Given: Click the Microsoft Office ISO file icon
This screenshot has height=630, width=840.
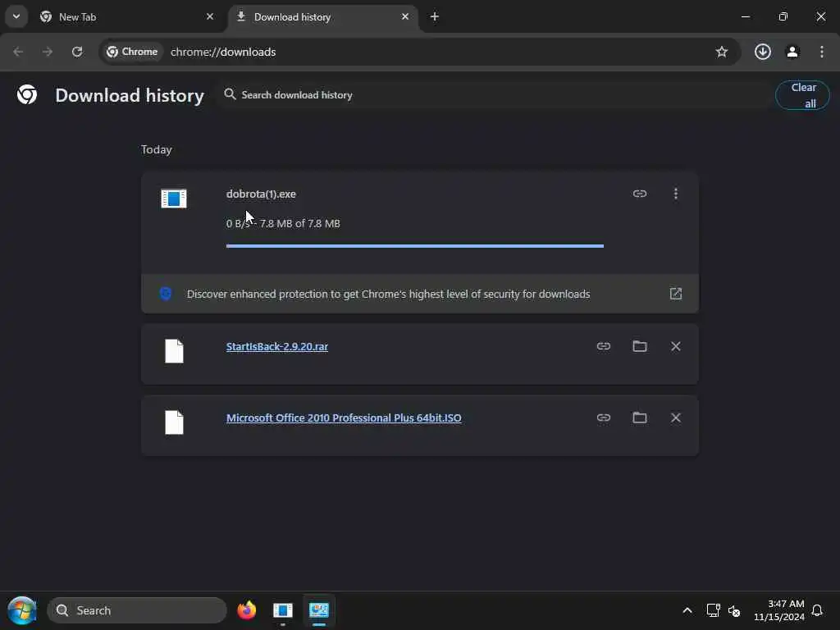Looking at the screenshot, I should pos(174,422).
